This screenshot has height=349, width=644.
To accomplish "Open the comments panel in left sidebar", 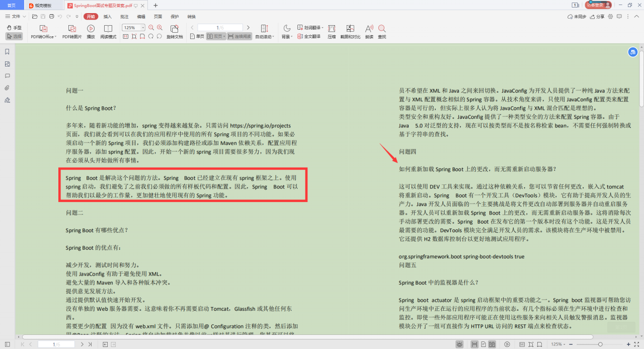I will [x=7, y=76].
